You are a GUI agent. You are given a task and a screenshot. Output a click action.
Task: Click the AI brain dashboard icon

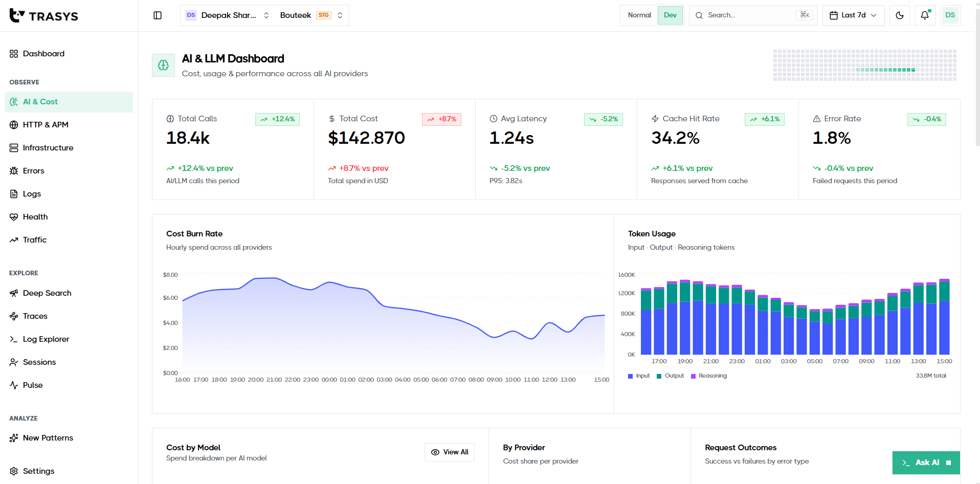(x=163, y=65)
